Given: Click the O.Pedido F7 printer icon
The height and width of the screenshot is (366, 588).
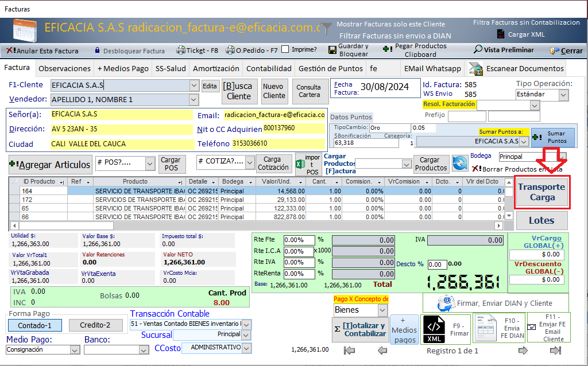Looking at the screenshot, I should (230, 50).
